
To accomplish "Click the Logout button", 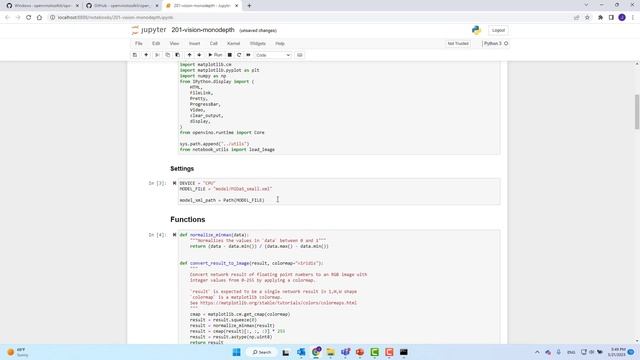I will [498, 30].
